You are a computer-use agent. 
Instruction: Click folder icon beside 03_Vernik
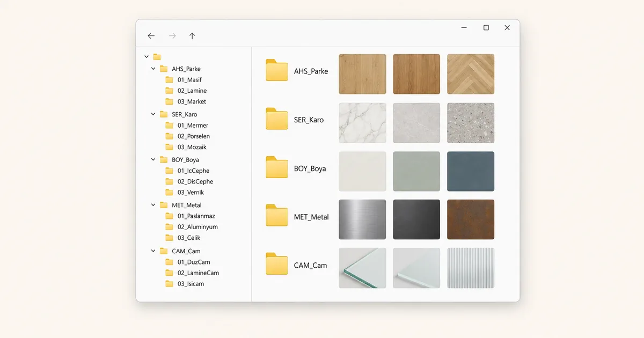coord(170,192)
